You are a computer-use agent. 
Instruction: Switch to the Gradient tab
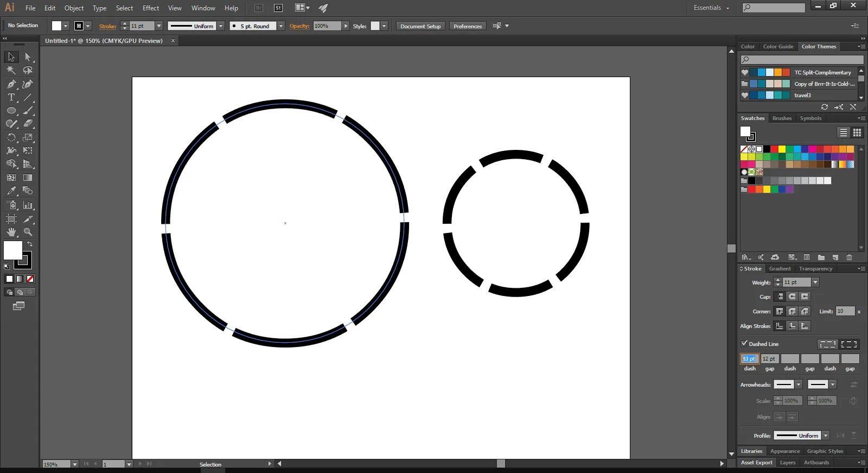pyautogui.click(x=780, y=269)
